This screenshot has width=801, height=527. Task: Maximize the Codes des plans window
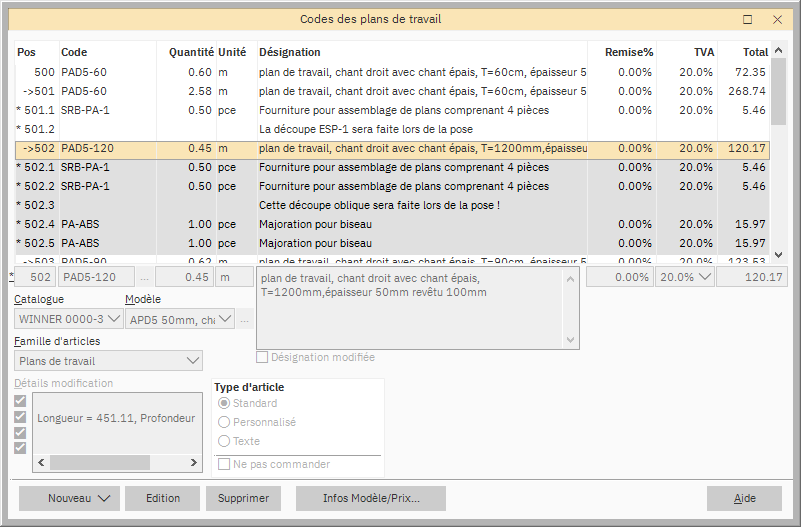click(747, 19)
